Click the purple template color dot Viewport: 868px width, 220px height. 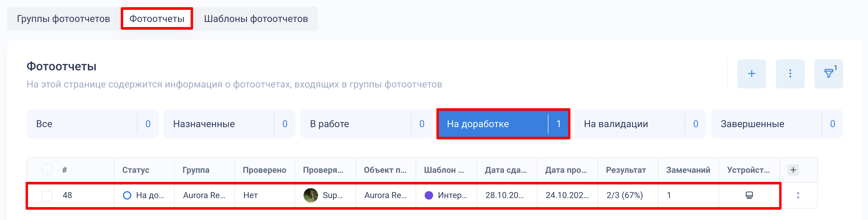coord(429,195)
